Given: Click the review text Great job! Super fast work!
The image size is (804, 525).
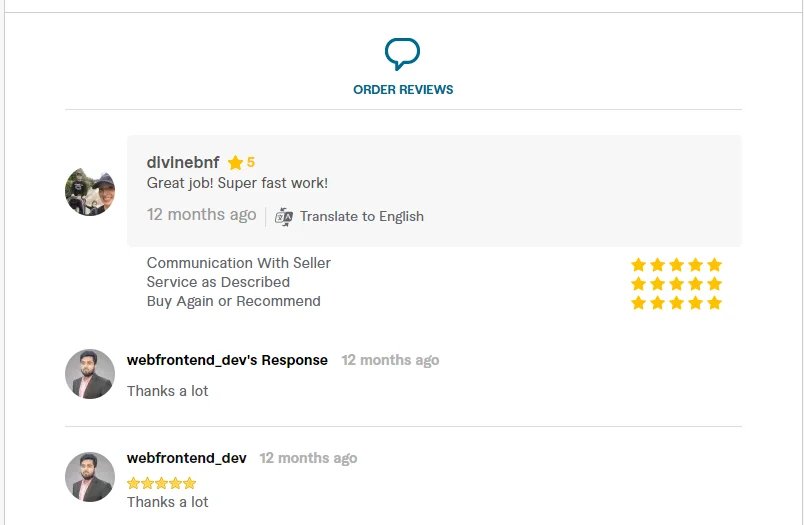Looking at the screenshot, I should pyautogui.click(x=237, y=183).
